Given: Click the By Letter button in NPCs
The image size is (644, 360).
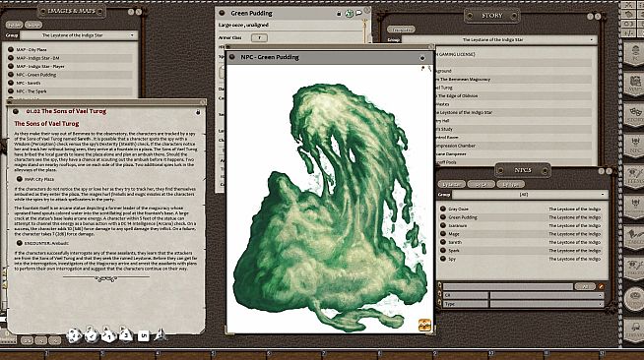Looking at the screenshot, I should coord(451,185).
